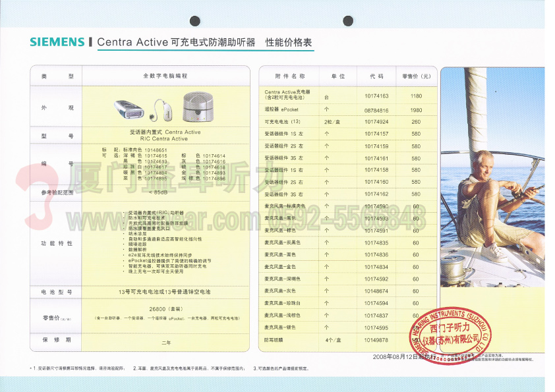
Task: Click the warranty value "二年"
Action: (x=166, y=343)
